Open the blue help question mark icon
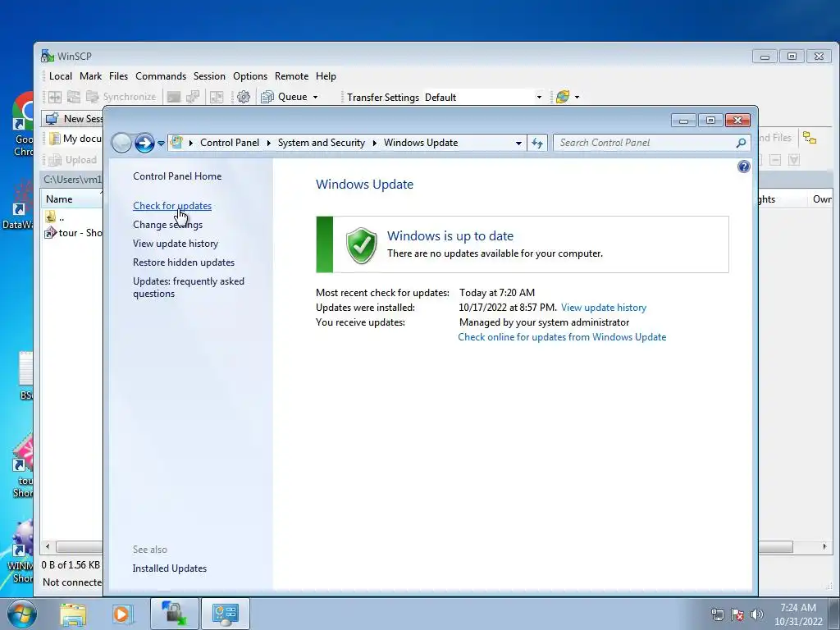Viewport: 840px width, 630px height. tap(743, 167)
